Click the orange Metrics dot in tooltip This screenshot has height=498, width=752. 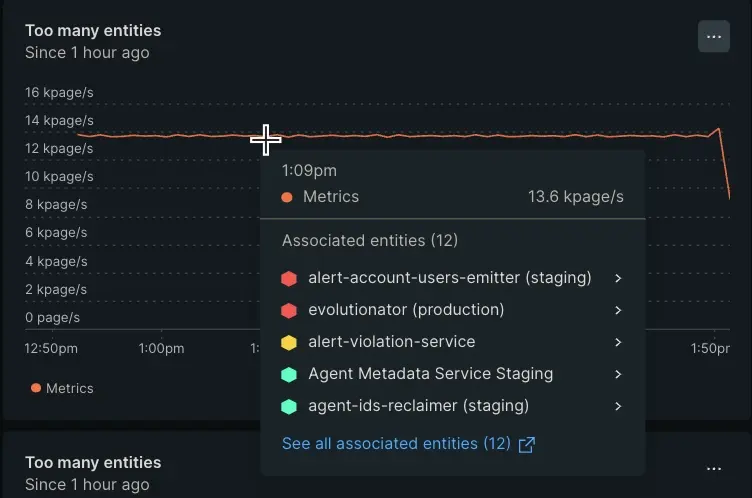coord(287,197)
